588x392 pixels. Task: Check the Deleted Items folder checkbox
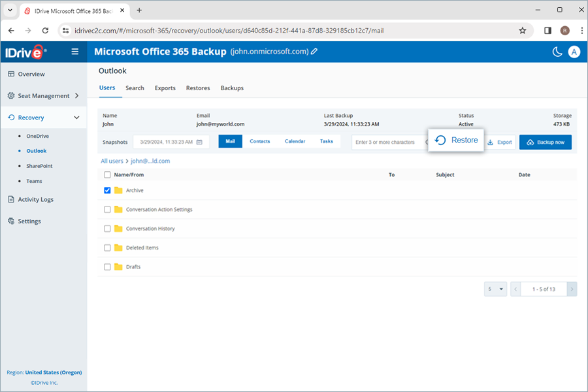(108, 248)
